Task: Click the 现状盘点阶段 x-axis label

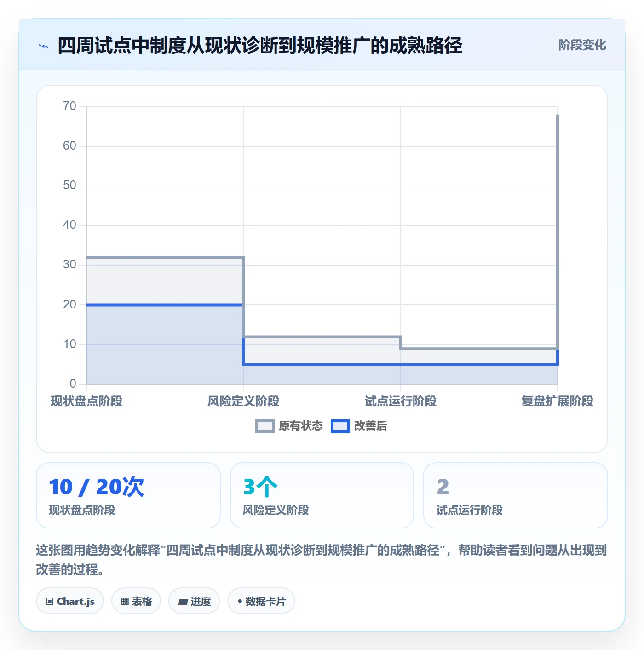Action: click(86, 401)
